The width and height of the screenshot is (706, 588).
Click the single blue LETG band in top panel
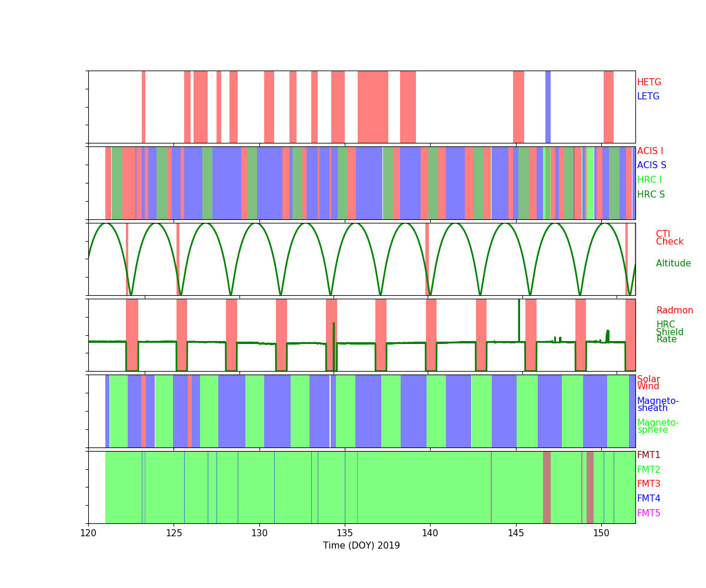coord(548,107)
